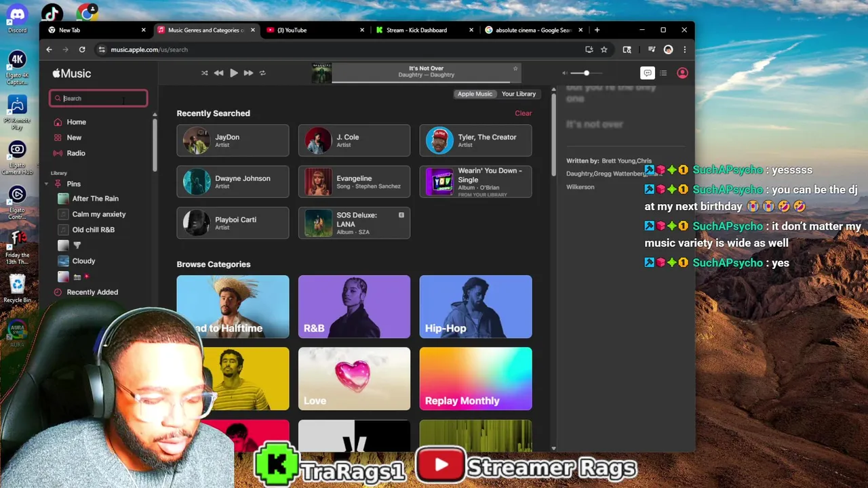Collapse the Pins section arrow
The width and height of the screenshot is (868, 488).
click(47, 184)
